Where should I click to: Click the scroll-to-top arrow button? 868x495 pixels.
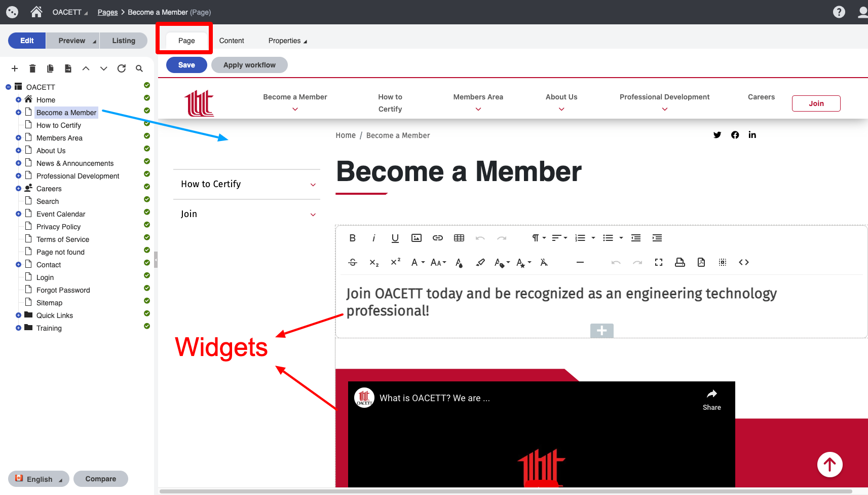(830, 465)
